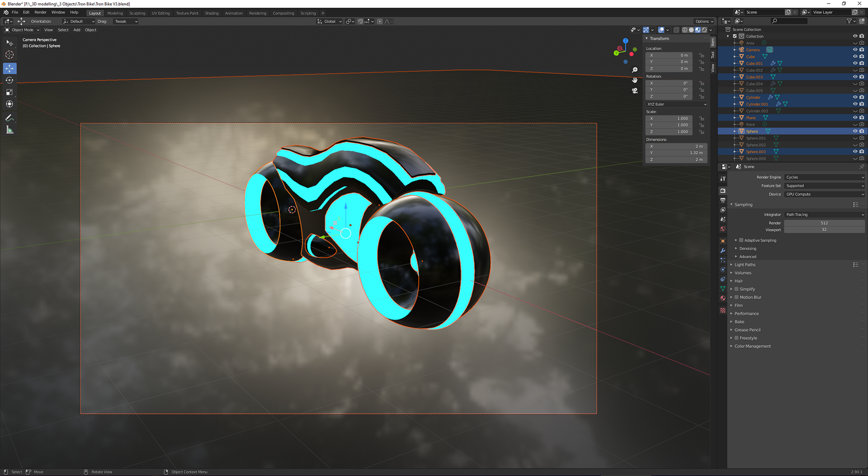Switch viewport to Rendered shading
This screenshot has height=476, width=868.
point(704,30)
